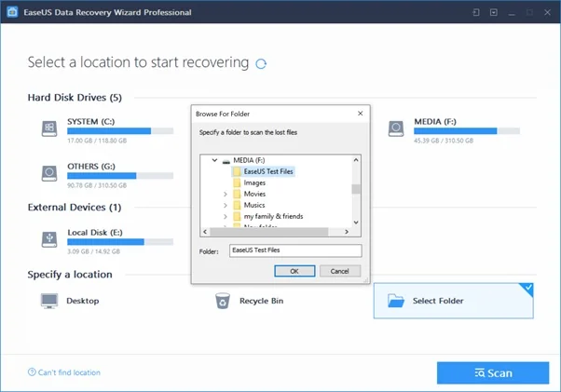This screenshot has height=392, width=561.
Task: Expand the my family & friends folder
Action: (226, 216)
